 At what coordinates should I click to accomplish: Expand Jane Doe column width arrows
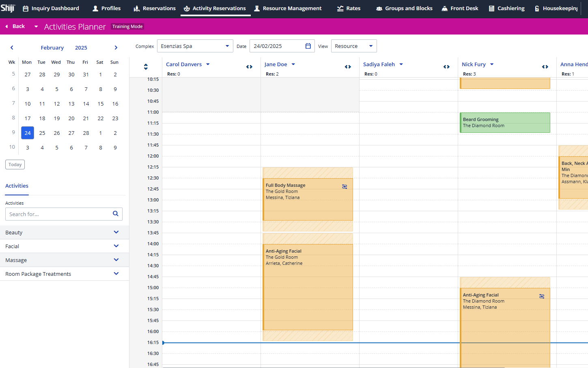[348, 67]
